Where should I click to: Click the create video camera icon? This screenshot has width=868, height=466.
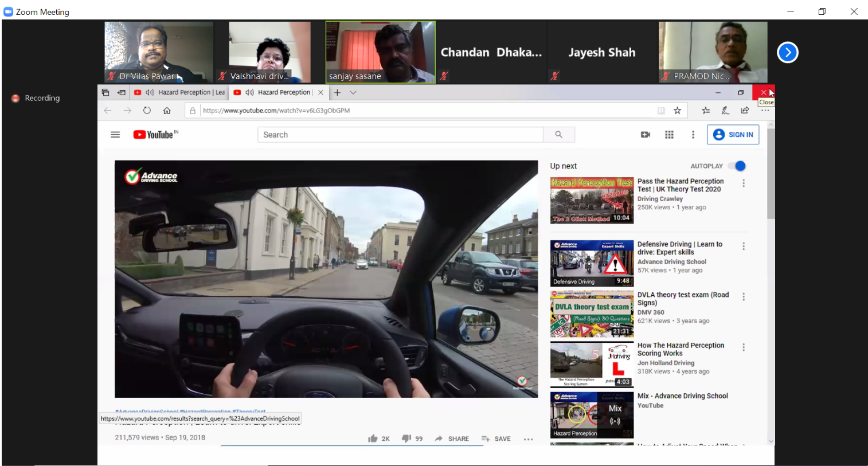click(646, 135)
